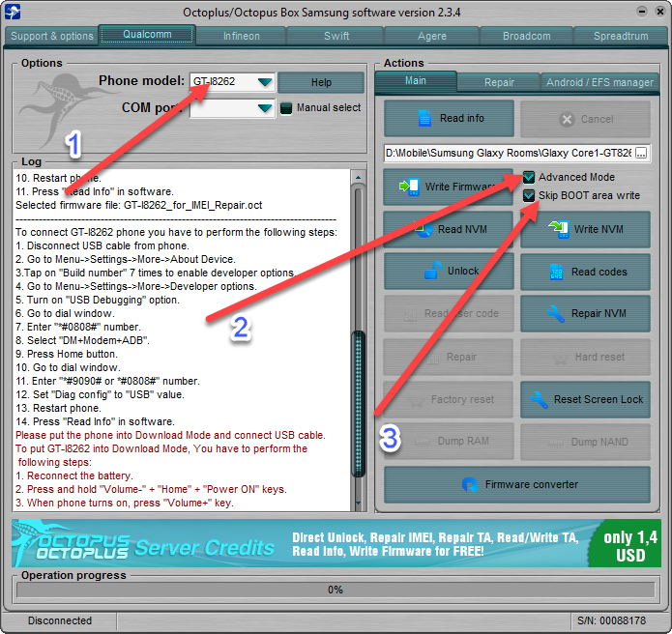Click the Dump RAM chip icon

click(x=423, y=442)
